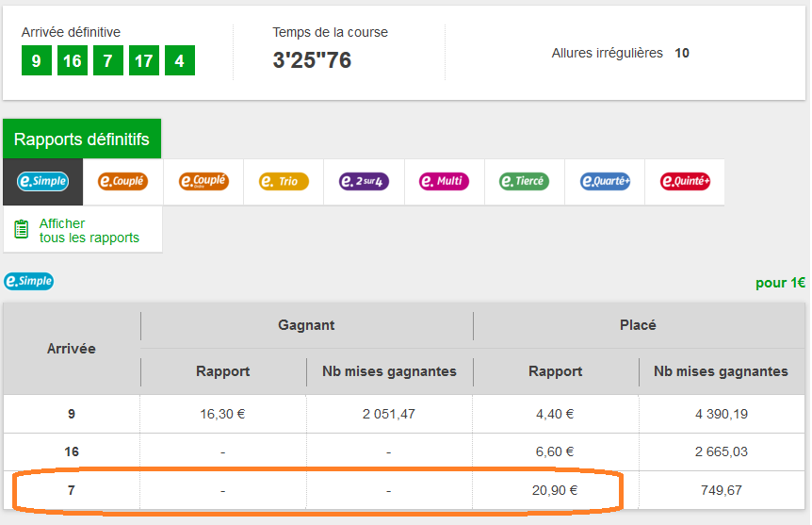The height and width of the screenshot is (525, 812).
Task: Click the 'Rapports définitifs' green header
Action: click(82, 139)
